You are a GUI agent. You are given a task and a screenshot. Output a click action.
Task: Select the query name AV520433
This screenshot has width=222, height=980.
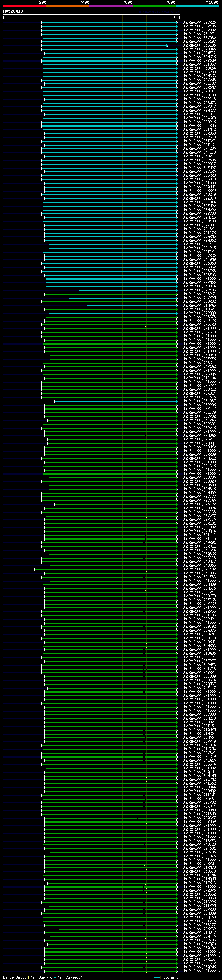pos(13,11)
